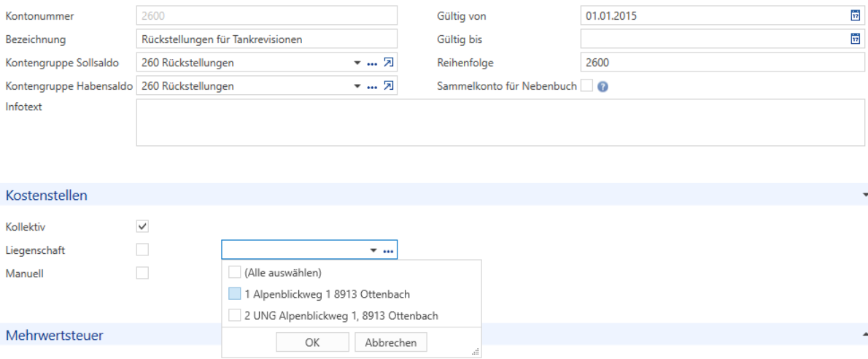
Task: Enable the Liegenschaft checkbox
Action: 142,250
